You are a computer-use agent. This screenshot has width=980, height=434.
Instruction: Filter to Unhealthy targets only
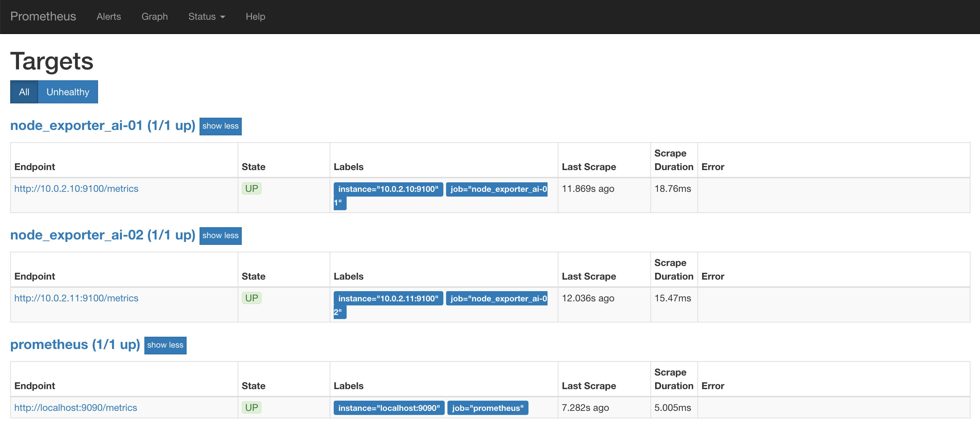(68, 91)
